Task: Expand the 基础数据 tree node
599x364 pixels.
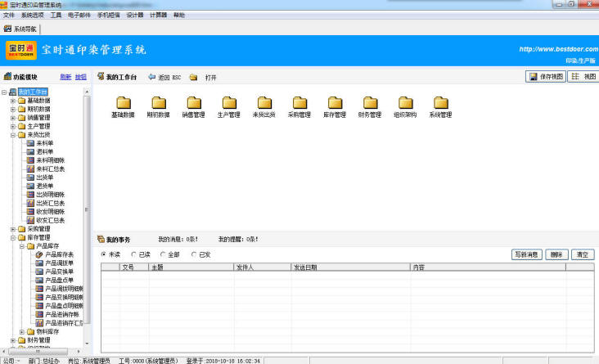Action: (13, 101)
